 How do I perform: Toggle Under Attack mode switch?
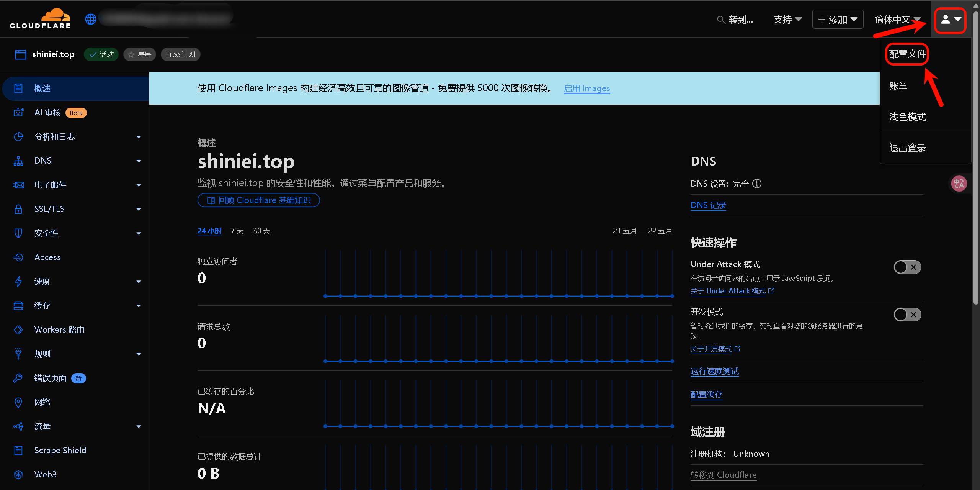tap(907, 267)
